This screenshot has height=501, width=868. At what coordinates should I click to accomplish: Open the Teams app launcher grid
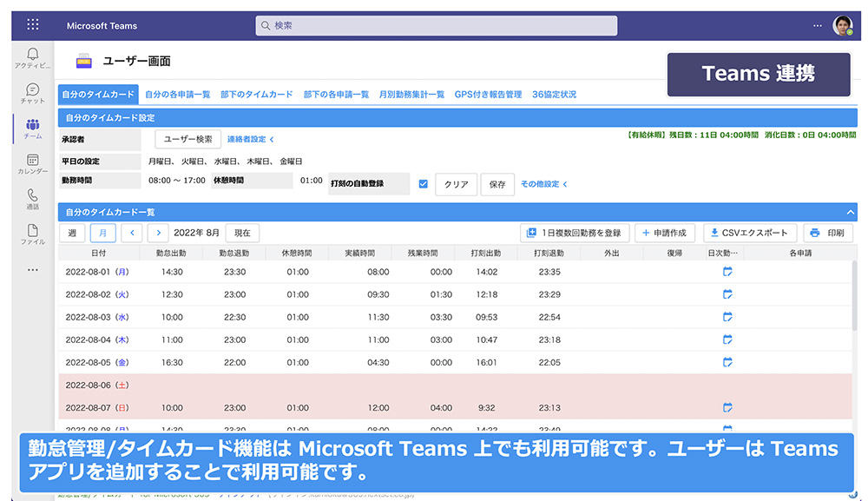tap(33, 24)
